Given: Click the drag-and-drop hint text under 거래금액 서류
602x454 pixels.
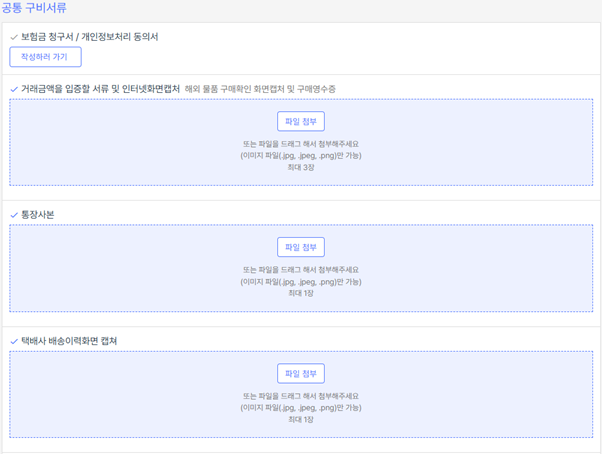Looking at the screenshot, I should pos(301,144).
